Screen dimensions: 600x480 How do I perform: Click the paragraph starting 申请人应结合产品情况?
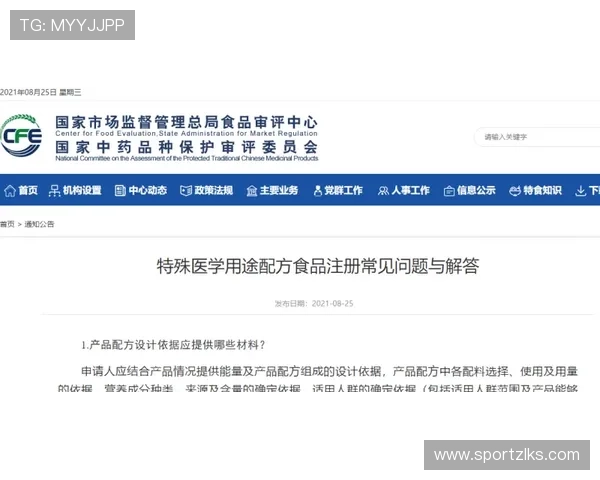318,380
